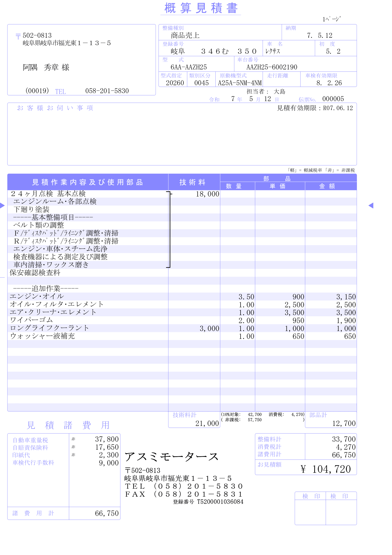Click customer address 岐阜県岐阜市福光東1-13-5 in top box
Viewport: 392px width, 555px height.
pyautogui.click(x=67, y=43)
